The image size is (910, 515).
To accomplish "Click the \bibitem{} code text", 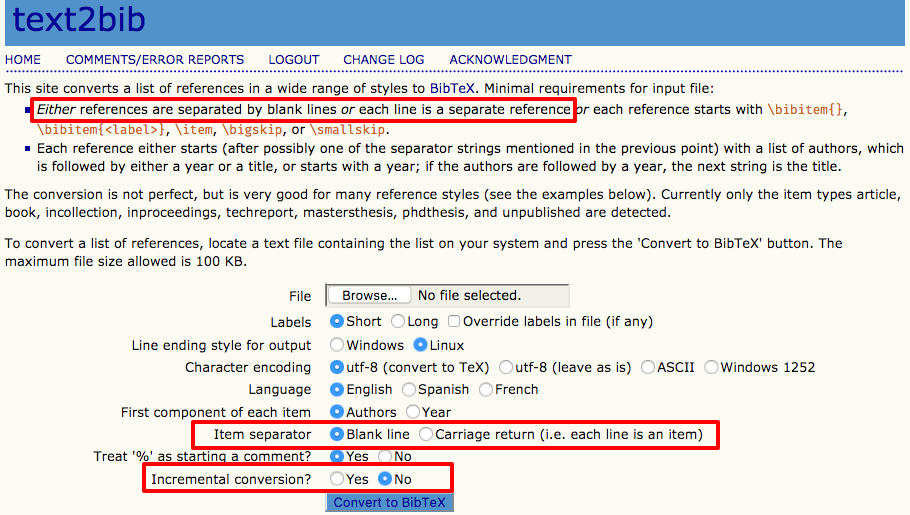I will pyautogui.click(x=805, y=110).
